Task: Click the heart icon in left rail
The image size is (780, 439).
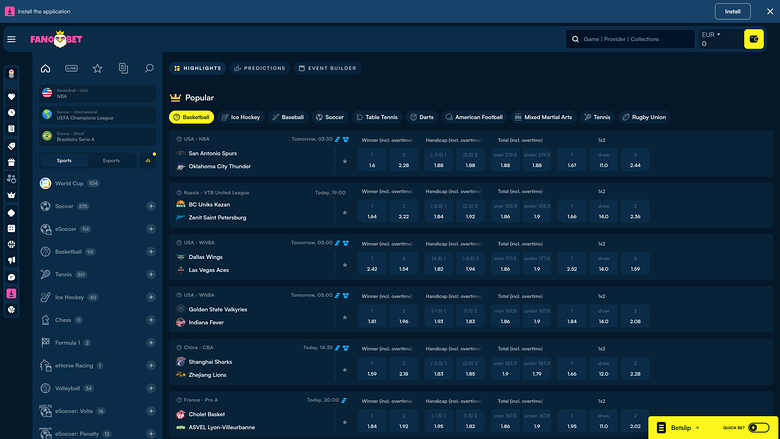Action: (x=11, y=96)
